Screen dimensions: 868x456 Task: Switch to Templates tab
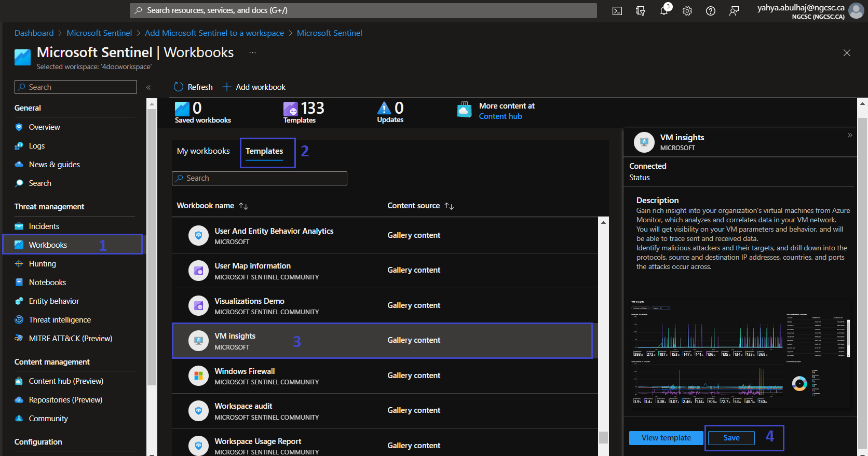coord(264,151)
